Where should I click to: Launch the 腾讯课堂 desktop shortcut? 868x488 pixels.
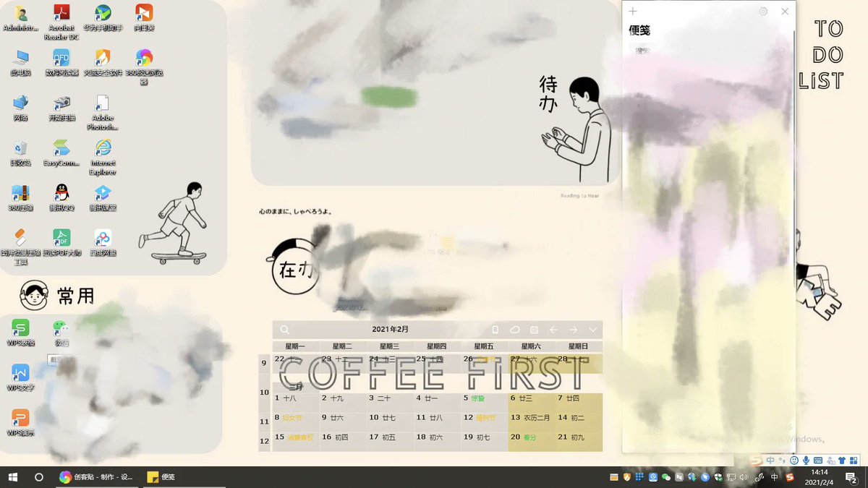103,197
